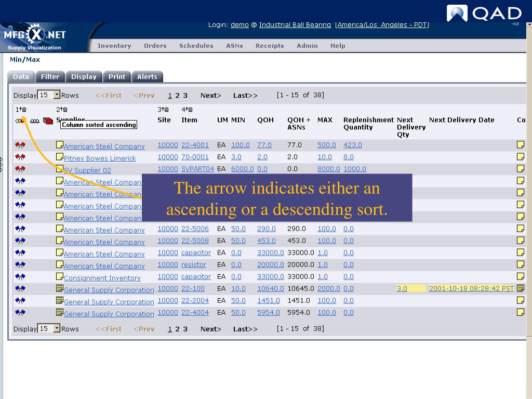Delete sort level 2 with trash icon above Supplier

65,110
